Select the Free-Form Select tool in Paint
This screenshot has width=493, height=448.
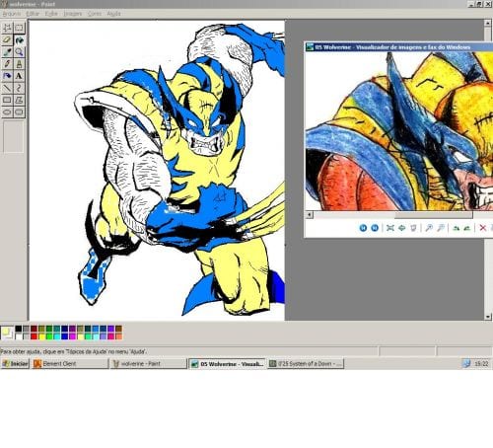(x=7, y=28)
